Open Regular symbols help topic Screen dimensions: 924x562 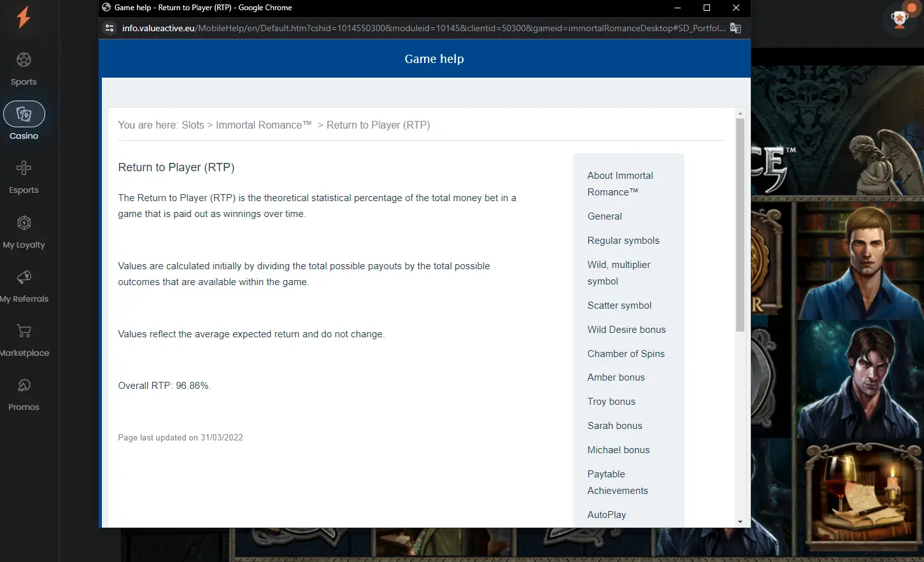tap(623, 241)
